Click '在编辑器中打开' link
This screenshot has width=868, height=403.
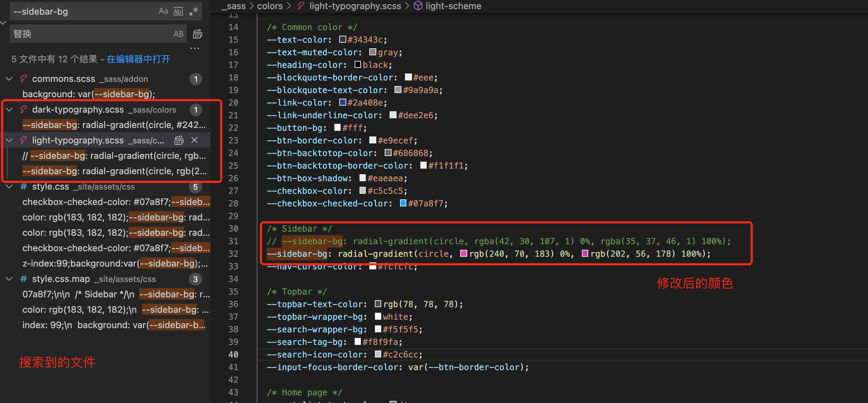click(138, 59)
